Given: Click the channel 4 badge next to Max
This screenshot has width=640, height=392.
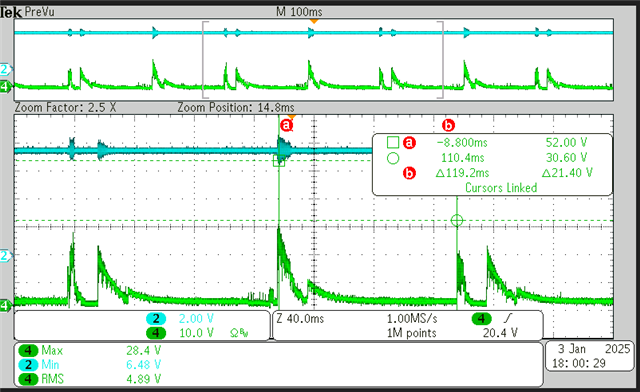Looking at the screenshot, I should point(28,350).
